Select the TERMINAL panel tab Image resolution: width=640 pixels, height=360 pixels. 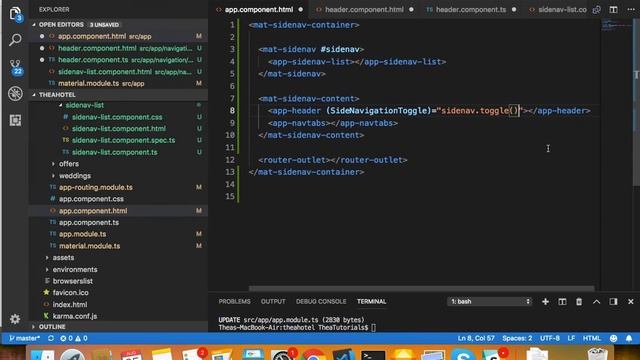pos(371,302)
